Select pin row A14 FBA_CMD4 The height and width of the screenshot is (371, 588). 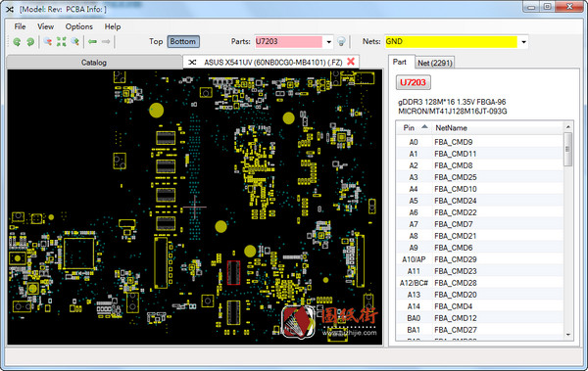(479, 306)
